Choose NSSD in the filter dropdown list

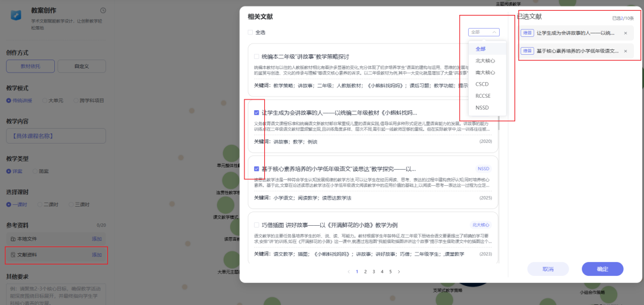488,108
